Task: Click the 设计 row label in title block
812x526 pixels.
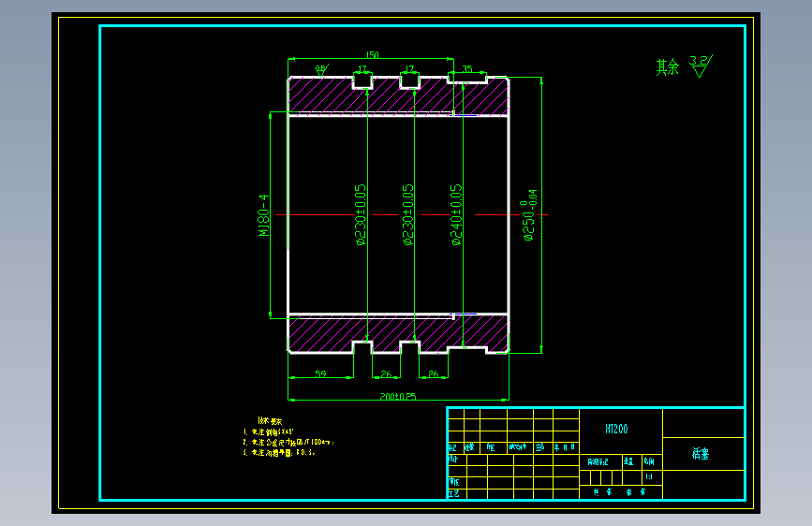Action: 453,460
